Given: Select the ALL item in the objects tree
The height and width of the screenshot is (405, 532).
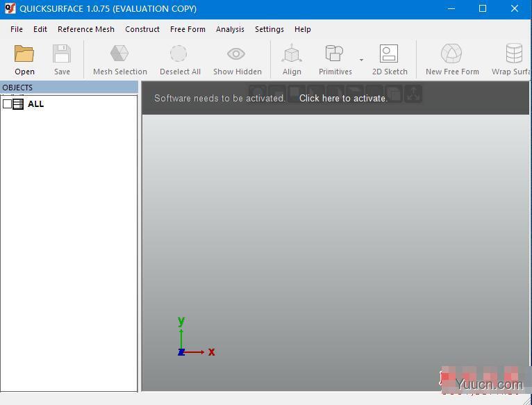Looking at the screenshot, I should 35,104.
